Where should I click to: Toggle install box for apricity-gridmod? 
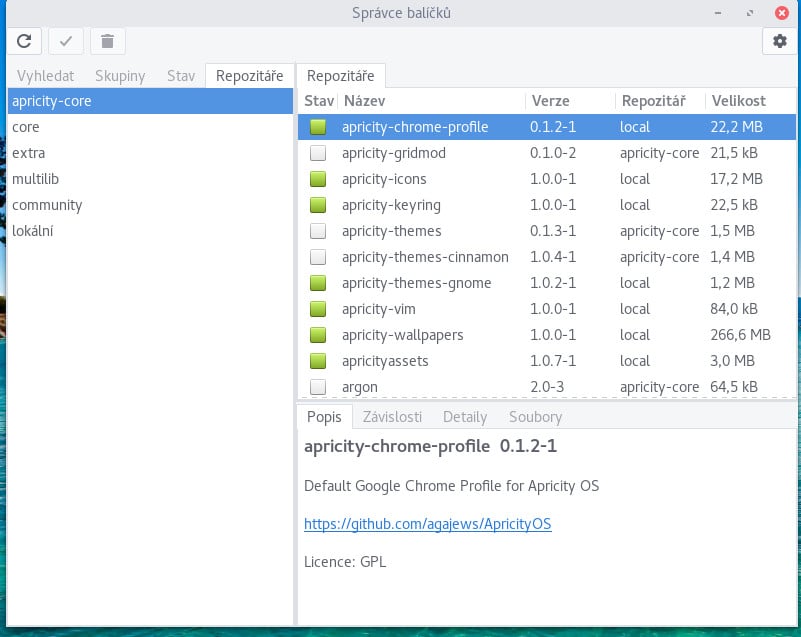[318, 153]
